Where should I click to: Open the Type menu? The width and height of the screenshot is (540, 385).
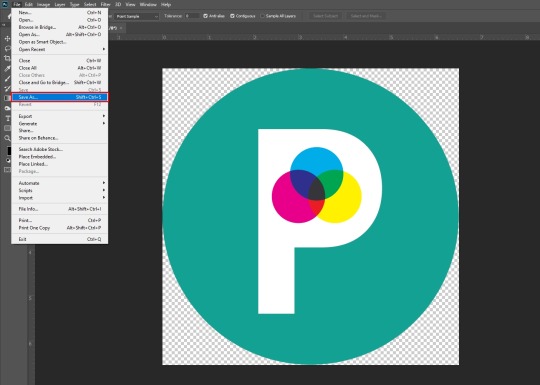[75, 4]
